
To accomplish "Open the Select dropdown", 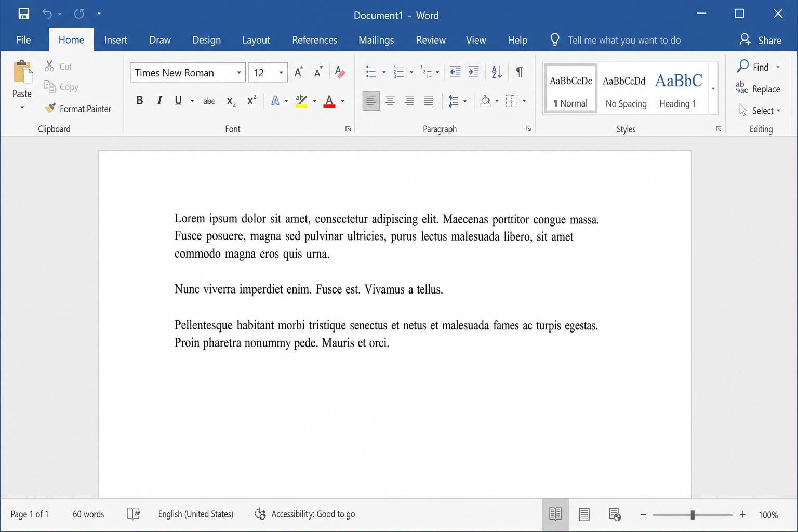I will pos(760,110).
